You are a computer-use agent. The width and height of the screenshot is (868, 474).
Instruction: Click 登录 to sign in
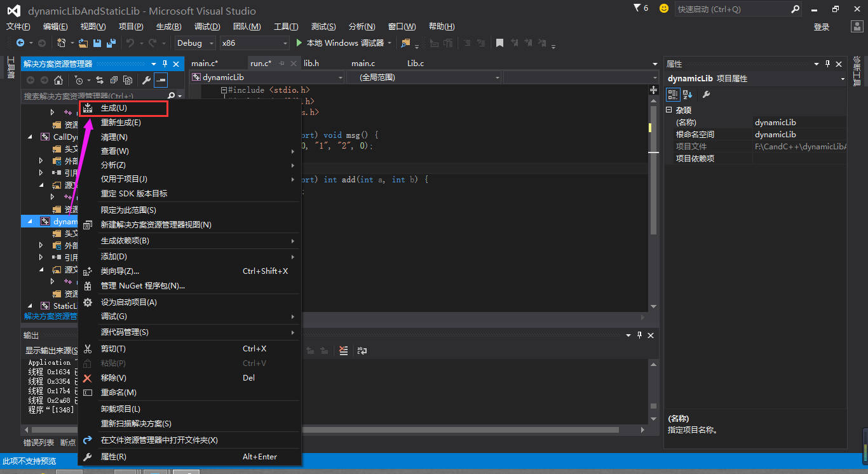(x=822, y=27)
